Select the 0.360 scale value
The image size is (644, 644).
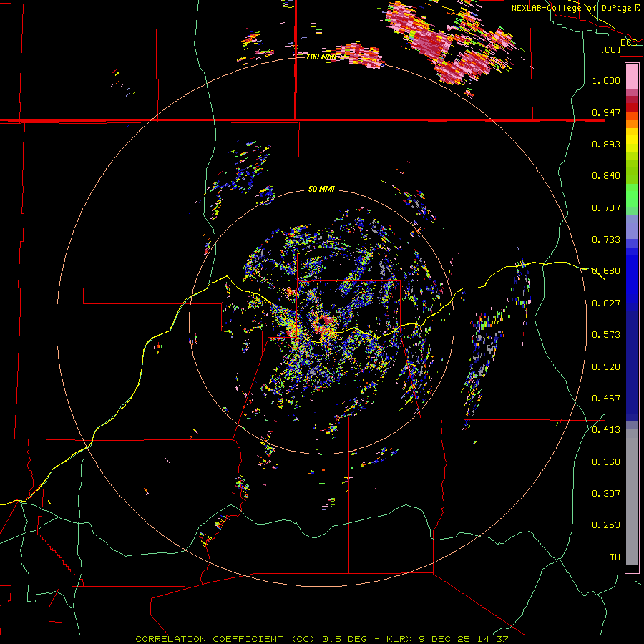pos(606,462)
